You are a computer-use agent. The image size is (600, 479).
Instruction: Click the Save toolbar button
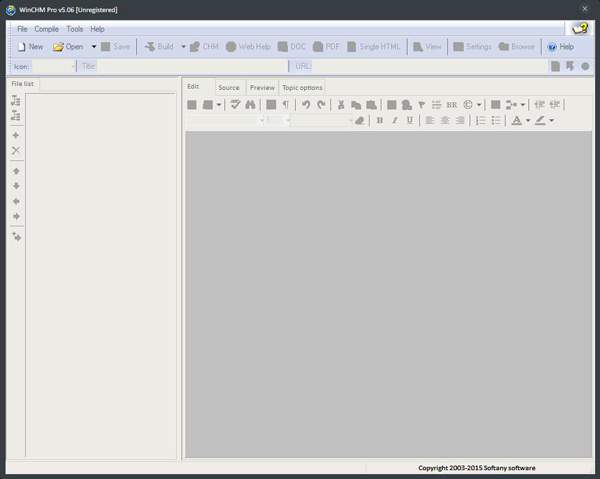click(x=116, y=47)
